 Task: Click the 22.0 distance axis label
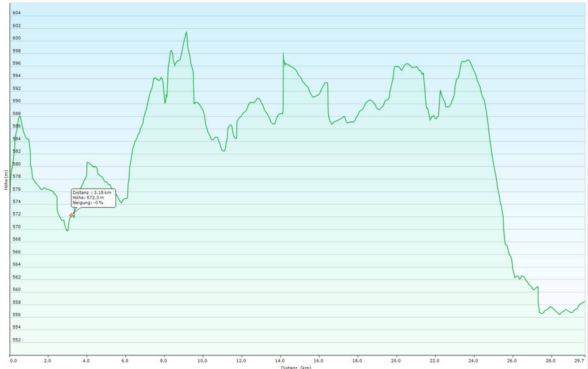click(x=434, y=361)
